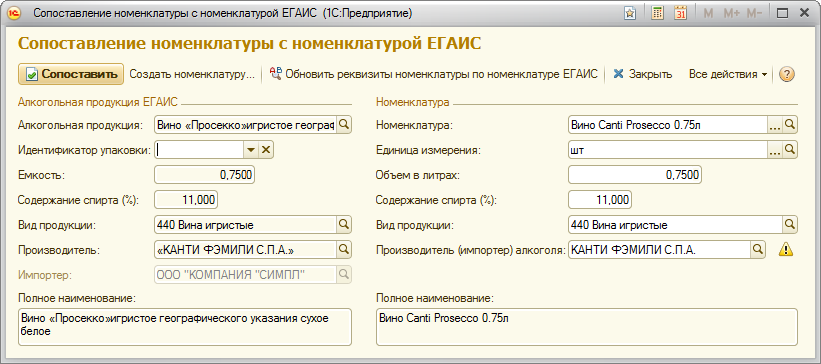Click the Сопоставить button

click(71, 74)
